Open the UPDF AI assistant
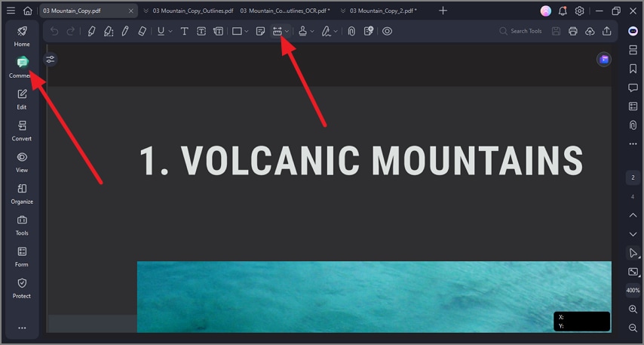 633,31
